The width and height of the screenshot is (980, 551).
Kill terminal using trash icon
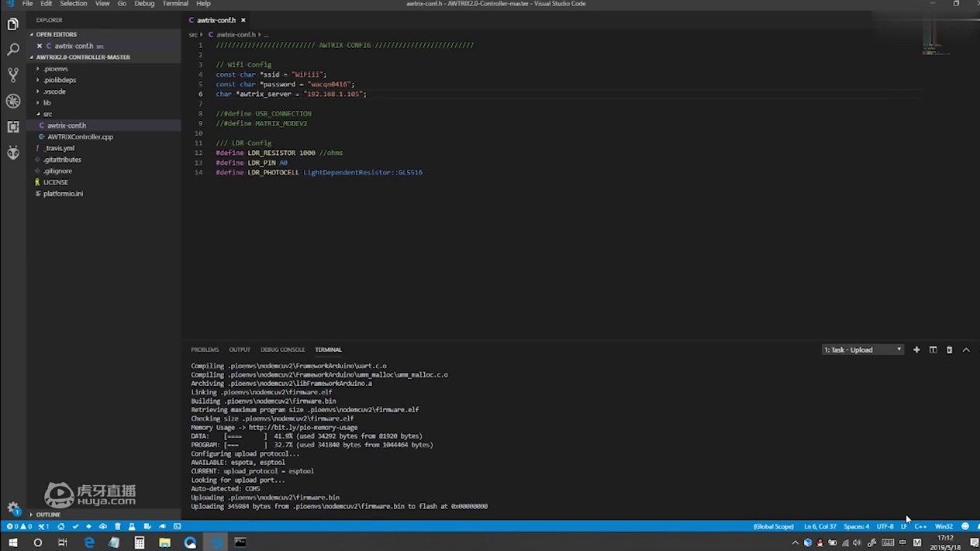pyautogui.click(x=949, y=350)
